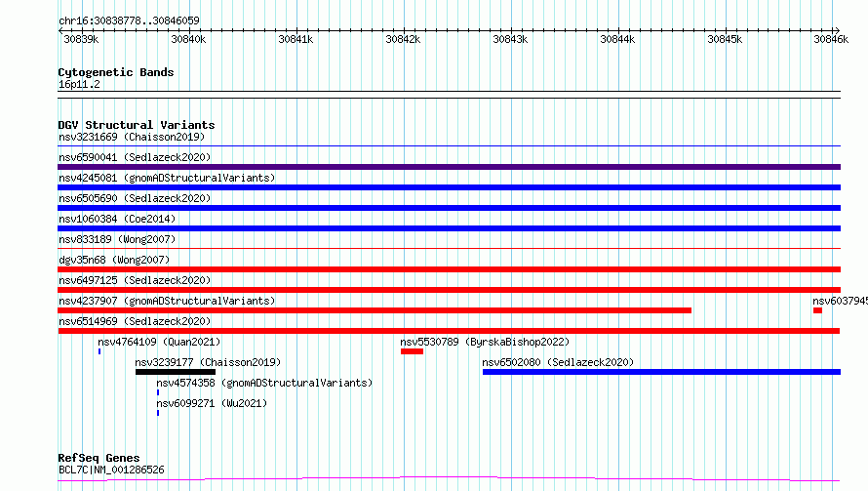Viewport: 868px width, 491px height.
Task: Select the tiny blue nsv4574358 variant mark
Action: click(x=158, y=392)
